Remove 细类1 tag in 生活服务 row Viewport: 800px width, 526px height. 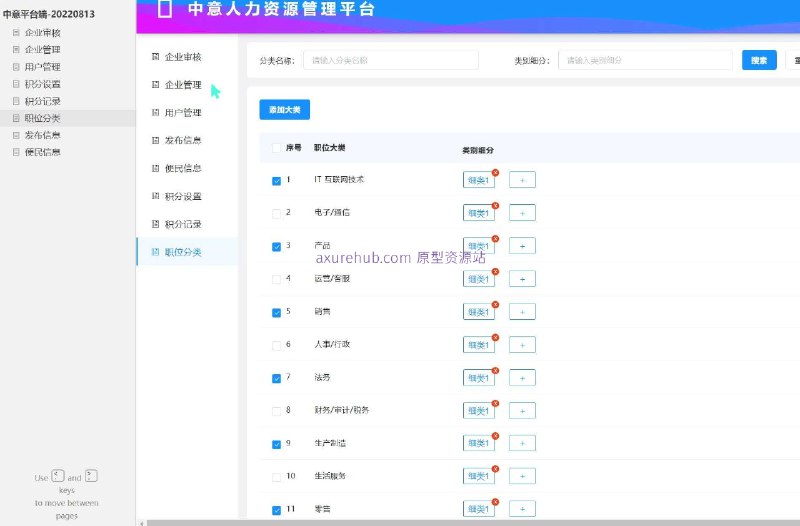(495, 469)
